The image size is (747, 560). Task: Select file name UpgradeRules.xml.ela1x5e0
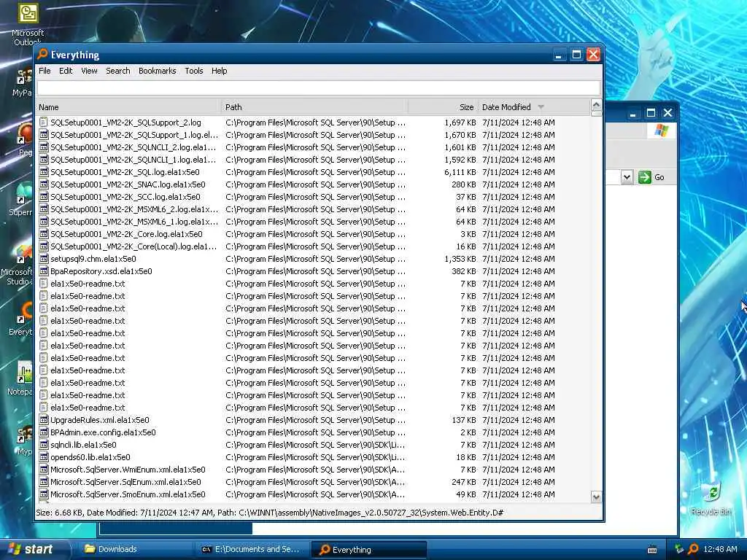(100, 420)
